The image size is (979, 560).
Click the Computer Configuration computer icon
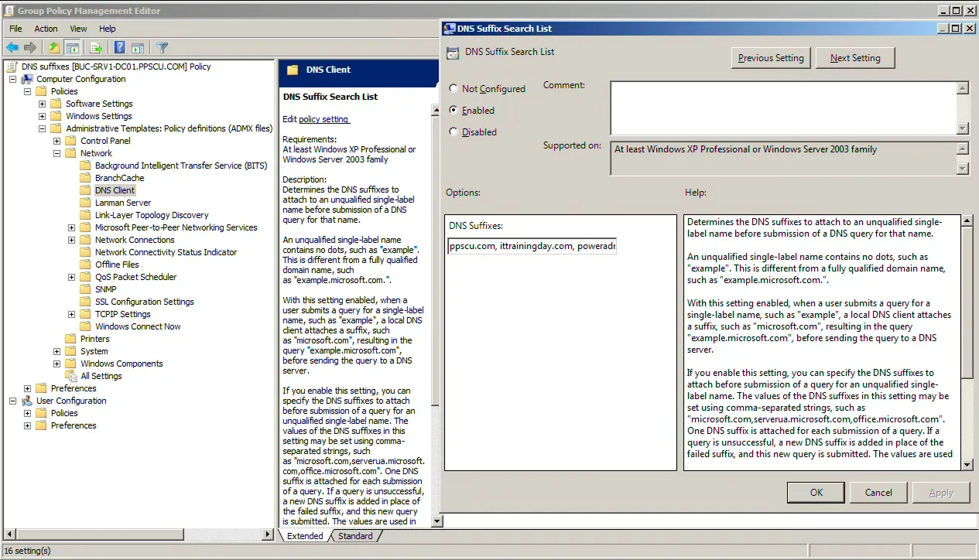pos(27,79)
